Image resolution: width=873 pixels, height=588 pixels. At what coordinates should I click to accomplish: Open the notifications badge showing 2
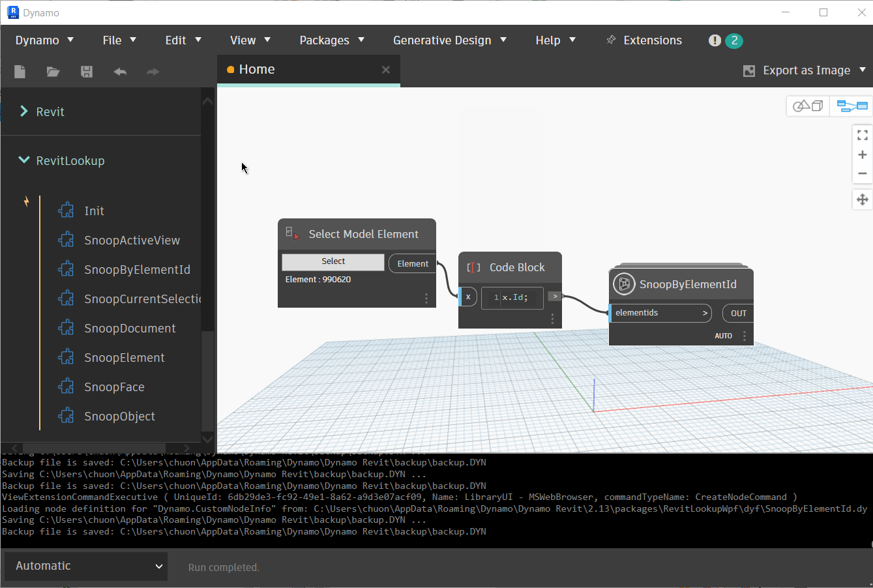pyautogui.click(x=733, y=40)
